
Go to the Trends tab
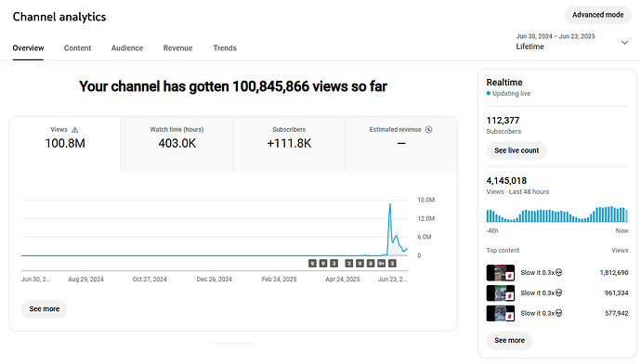coord(225,48)
